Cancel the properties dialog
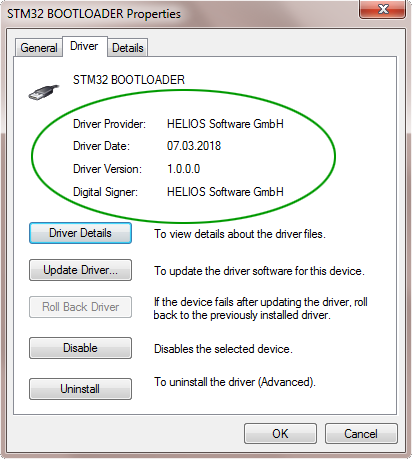Screen dimensions: 412x459 [x=361, y=434]
